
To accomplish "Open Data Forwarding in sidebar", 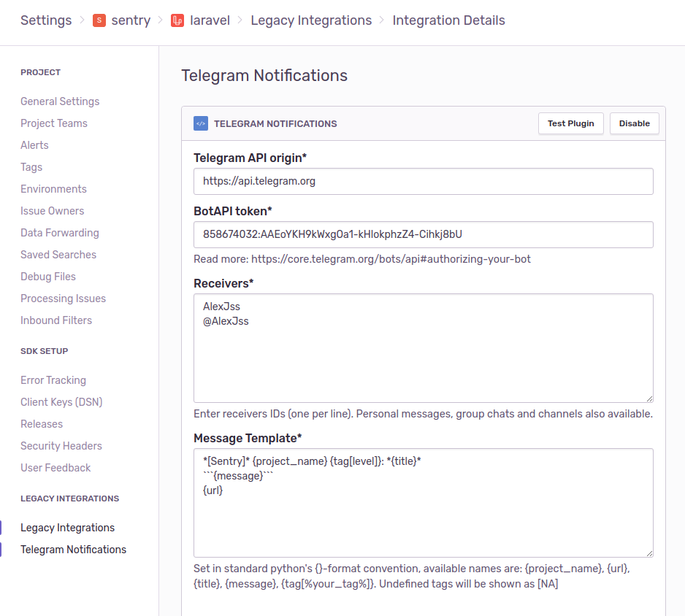I will tap(60, 233).
